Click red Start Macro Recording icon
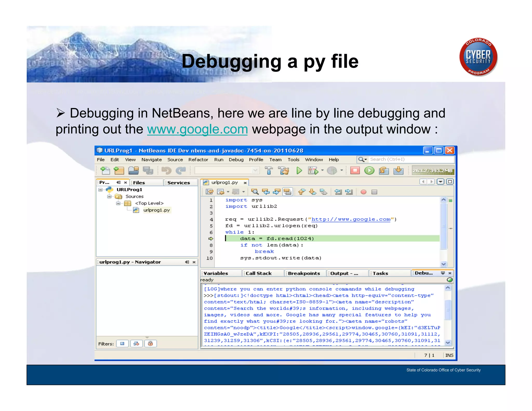 pos(363,192)
